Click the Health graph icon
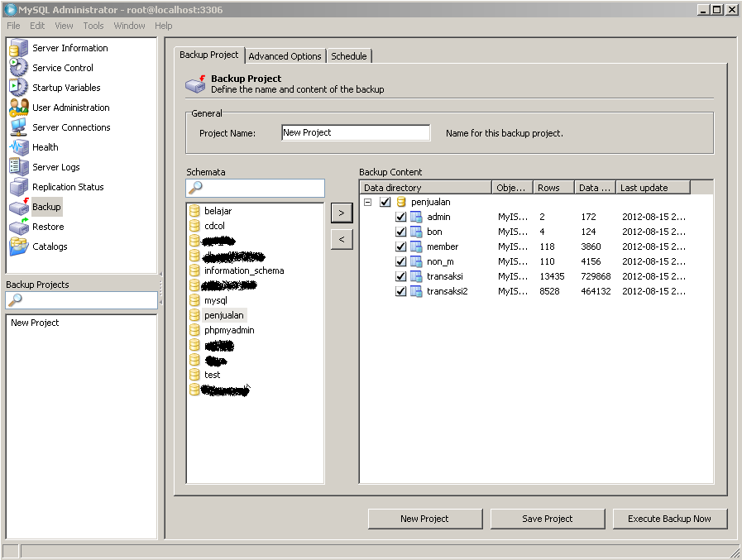Screen dimensions: 742x560 [19, 147]
